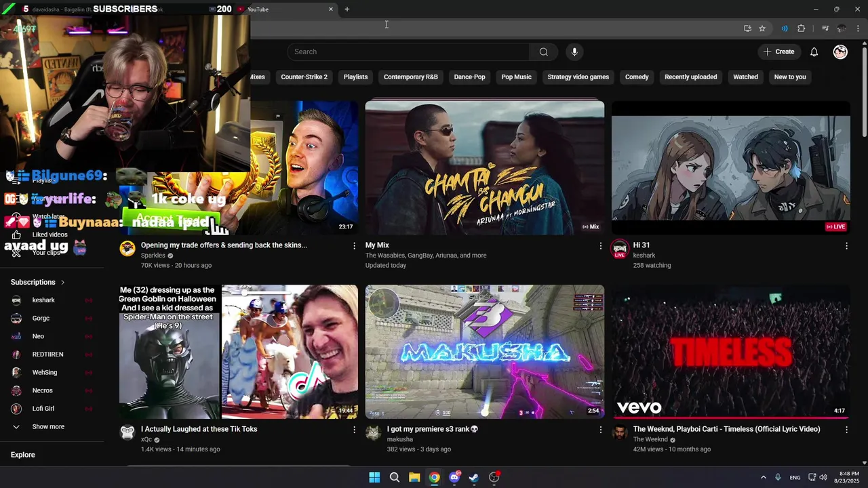Open more options for makusha video

tap(600, 430)
